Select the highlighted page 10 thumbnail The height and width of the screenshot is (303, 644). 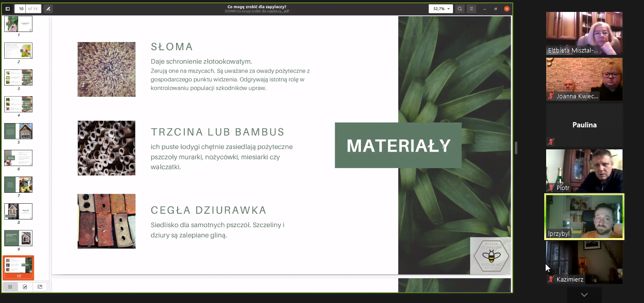(19, 267)
